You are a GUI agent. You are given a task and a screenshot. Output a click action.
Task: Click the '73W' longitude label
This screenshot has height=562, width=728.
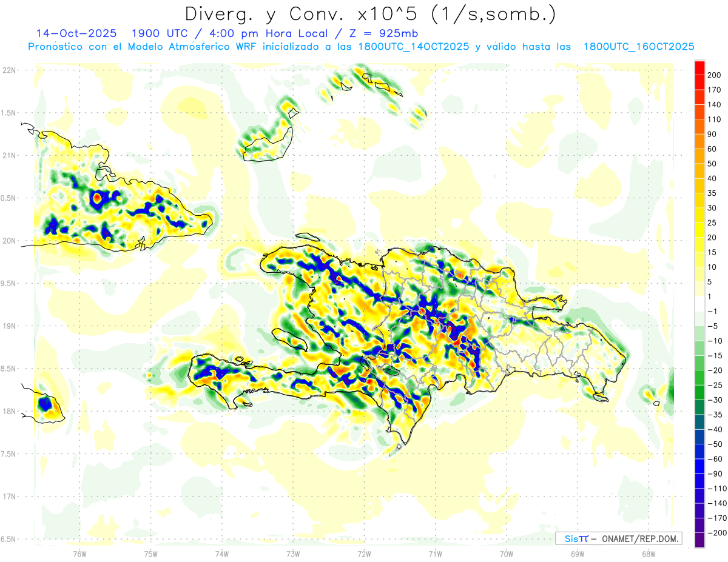click(293, 553)
